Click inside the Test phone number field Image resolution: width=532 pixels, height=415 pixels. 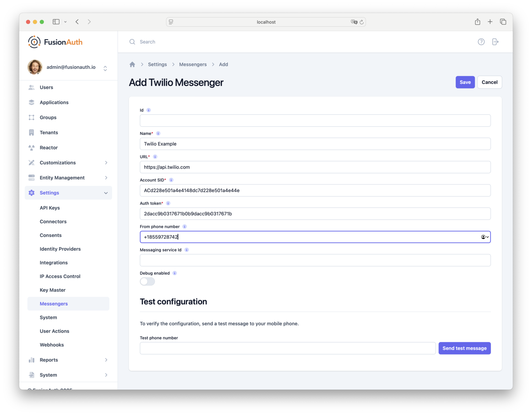coord(288,348)
